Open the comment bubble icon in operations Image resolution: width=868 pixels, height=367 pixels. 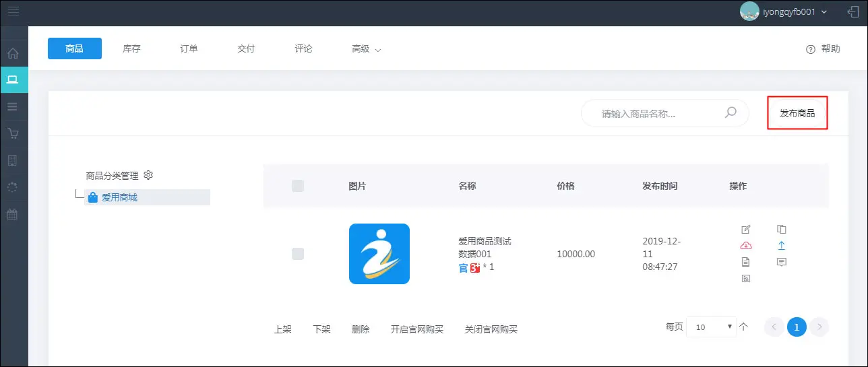pos(781,262)
